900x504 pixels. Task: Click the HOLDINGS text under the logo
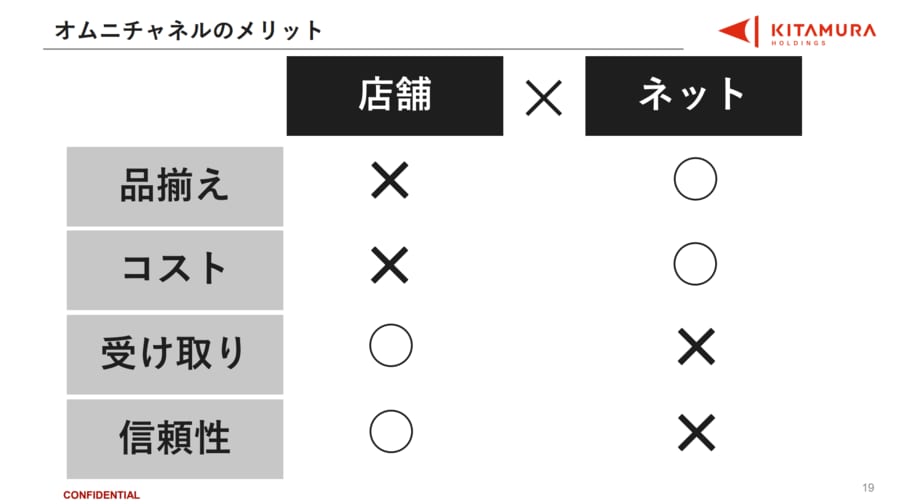pos(798,43)
